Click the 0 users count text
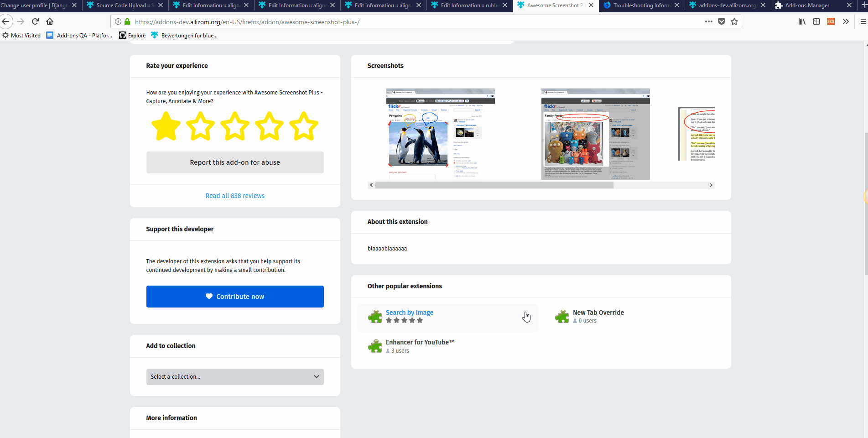The width and height of the screenshot is (868, 438). pyautogui.click(x=587, y=321)
